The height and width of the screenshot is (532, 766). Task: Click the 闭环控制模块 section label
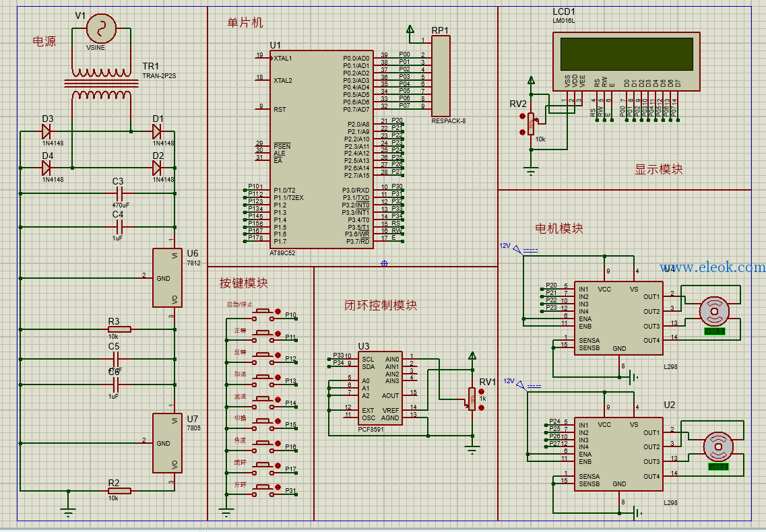tap(381, 305)
